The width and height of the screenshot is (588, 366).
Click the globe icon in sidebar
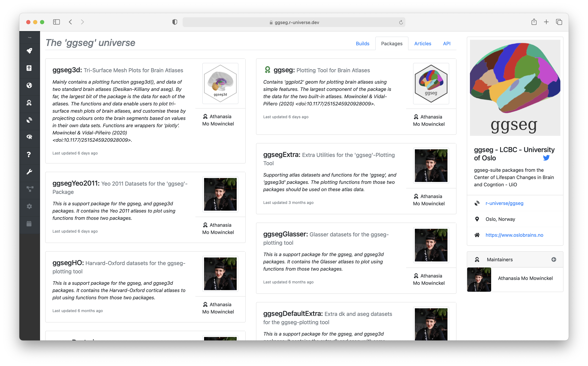tap(29, 85)
